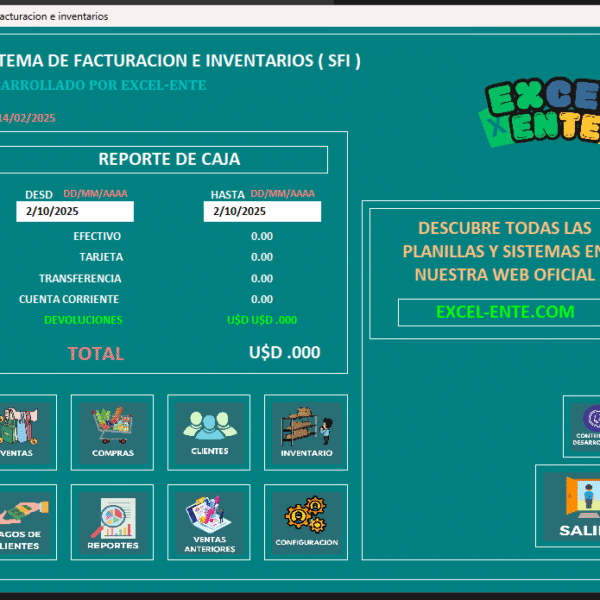Open the Inventario shelves icon
Image resolution: width=600 pixels, height=600 pixels.
tap(306, 431)
